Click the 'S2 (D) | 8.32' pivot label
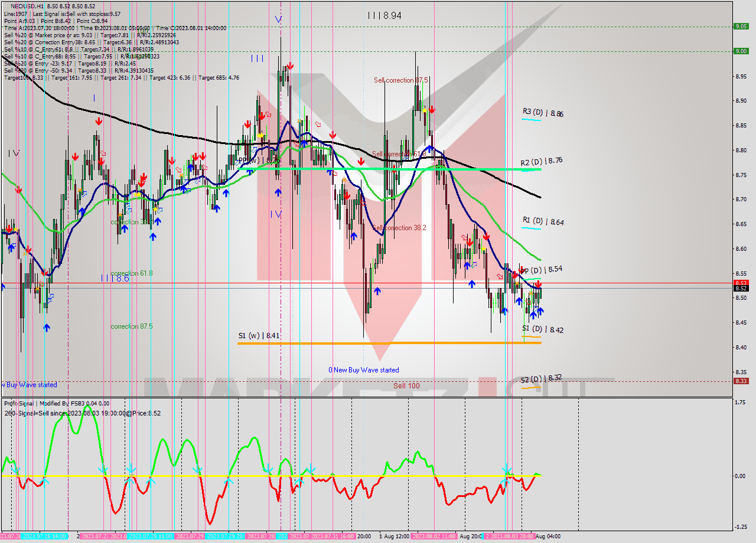This screenshot has width=756, height=543. coord(541,378)
